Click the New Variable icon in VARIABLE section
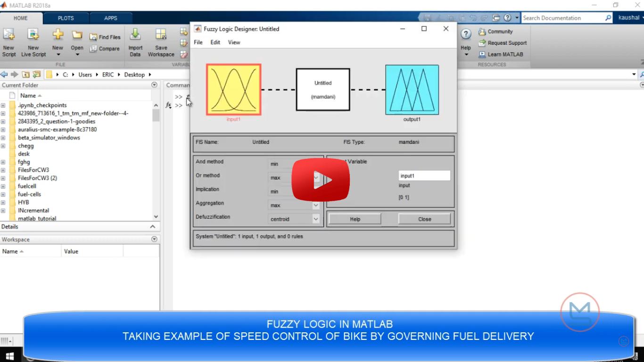The width and height of the screenshot is (644, 362). (x=184, y=32)
